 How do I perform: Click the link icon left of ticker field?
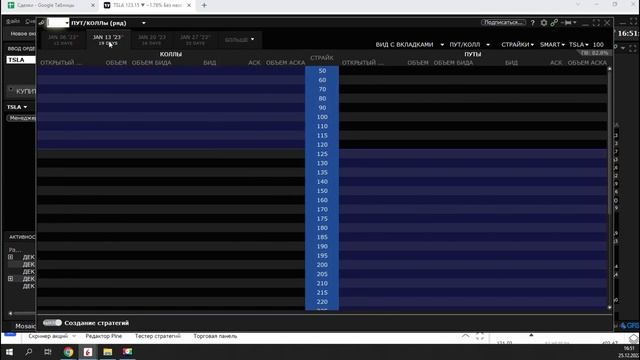tap(42, 23)
